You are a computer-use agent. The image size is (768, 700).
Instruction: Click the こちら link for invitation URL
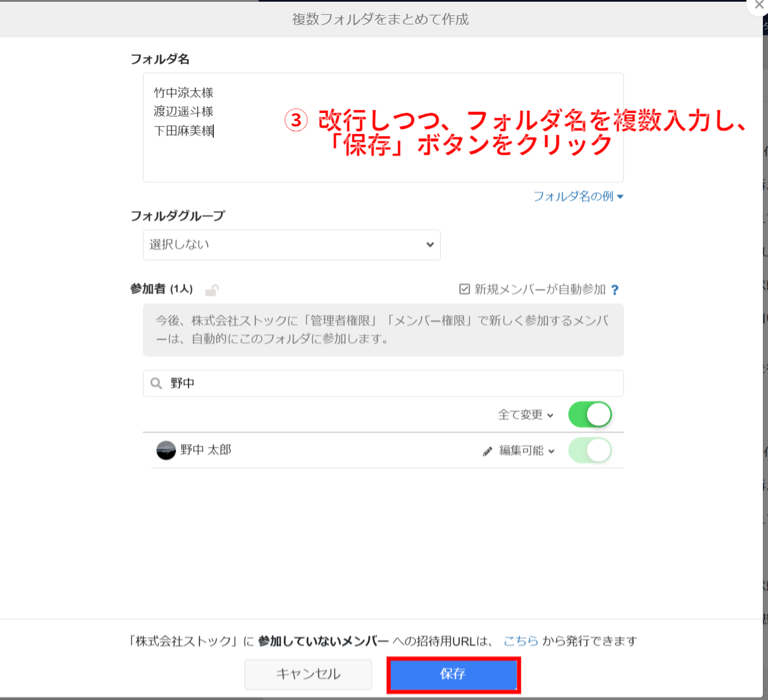click(520, 640)
